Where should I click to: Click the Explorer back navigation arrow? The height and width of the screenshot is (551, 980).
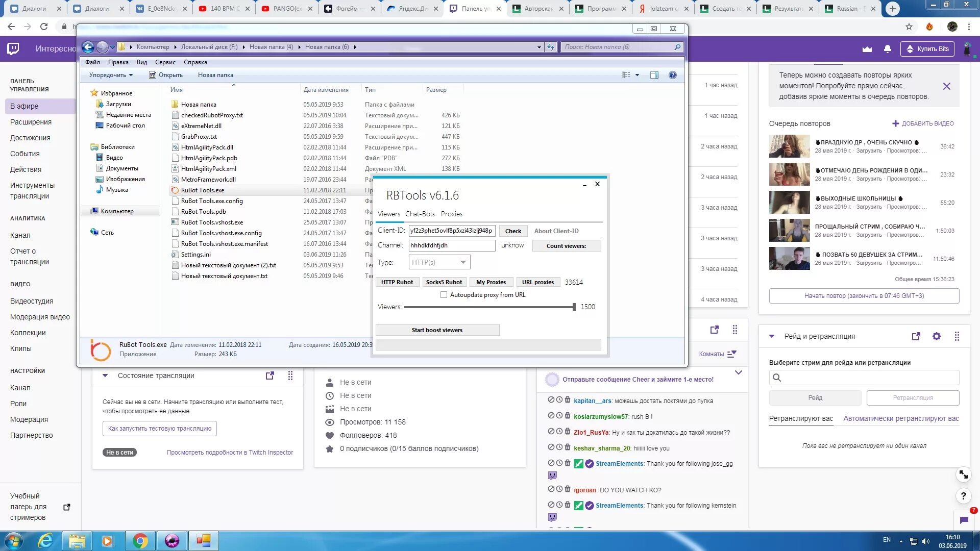(x=88, y=47)
